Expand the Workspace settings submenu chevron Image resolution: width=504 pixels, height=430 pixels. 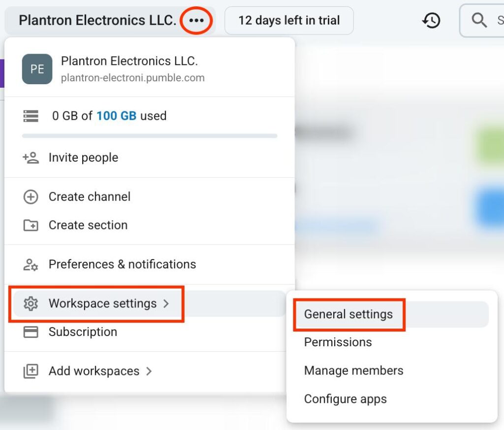[166, 303]
